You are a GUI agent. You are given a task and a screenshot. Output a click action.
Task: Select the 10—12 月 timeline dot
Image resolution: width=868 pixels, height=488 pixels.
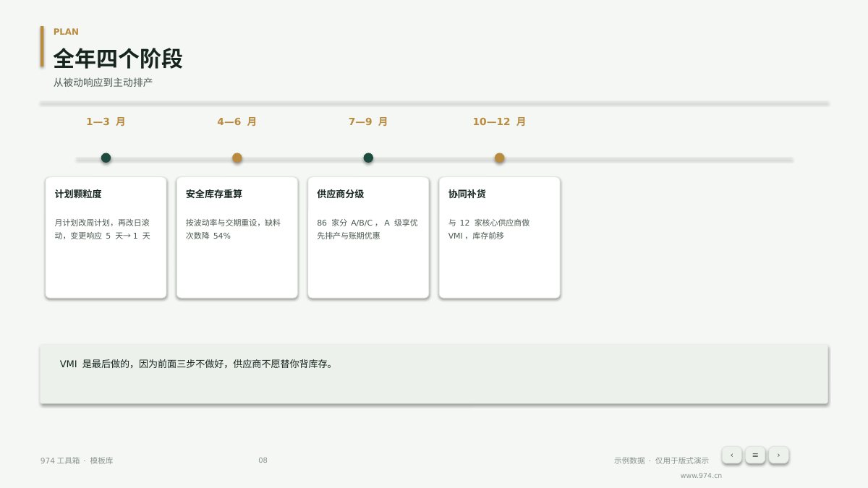coord(499,158)
